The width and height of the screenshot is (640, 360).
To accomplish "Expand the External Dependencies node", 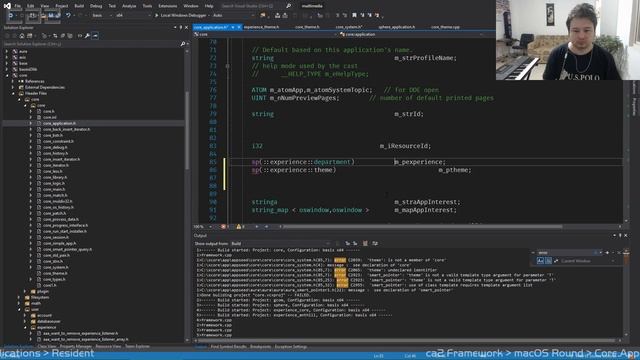I will 13,87.
